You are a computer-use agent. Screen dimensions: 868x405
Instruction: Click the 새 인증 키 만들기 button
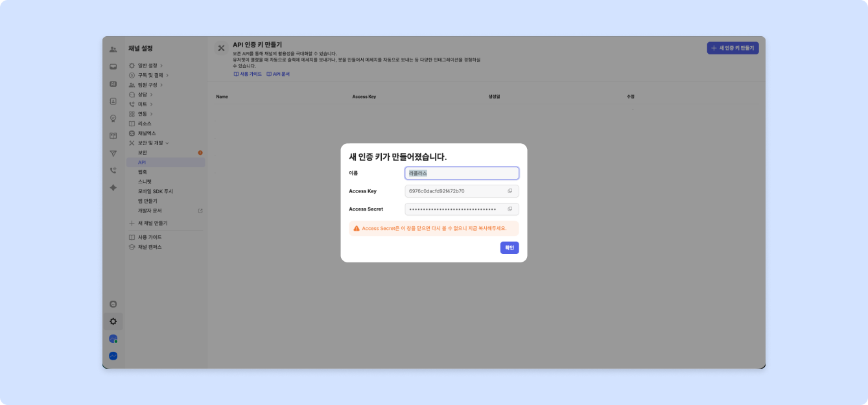click(x=733, y=48)
